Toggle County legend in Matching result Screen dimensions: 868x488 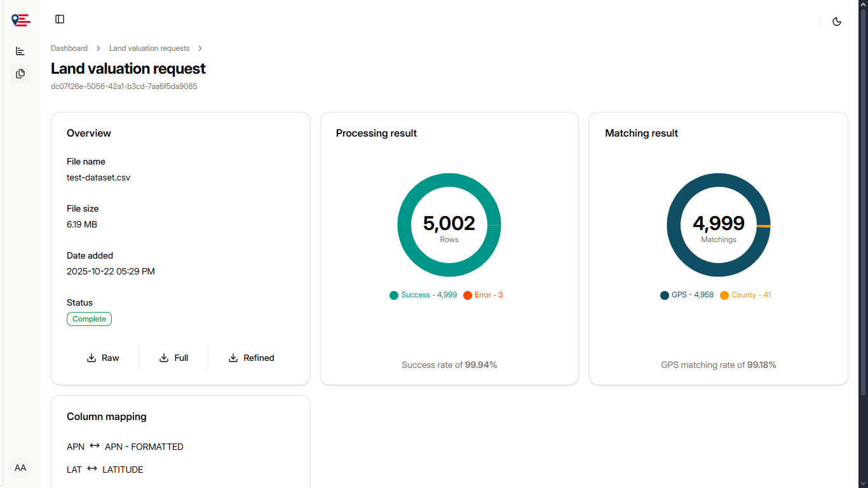point(745,295)
